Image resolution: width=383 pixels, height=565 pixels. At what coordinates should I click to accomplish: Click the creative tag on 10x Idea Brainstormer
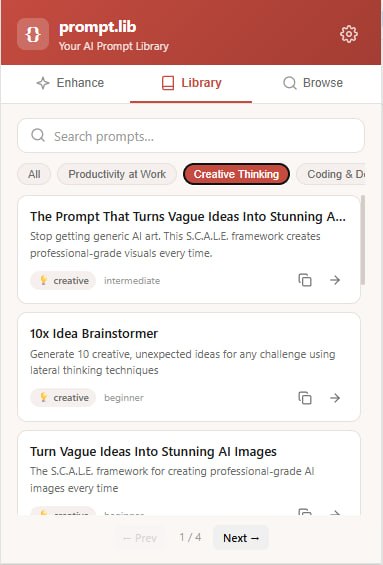[x=63, y=398]
